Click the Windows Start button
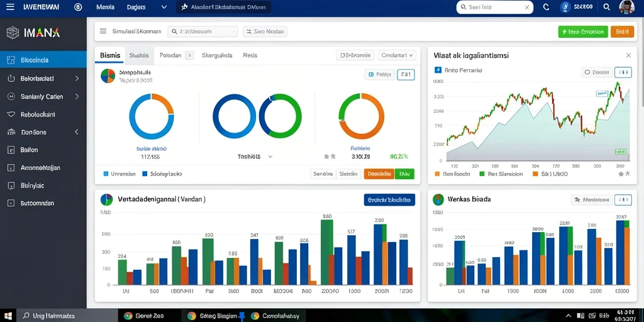Image resolution: width=644 pixels, height=322 pixels. pyautogui.click(x=8, y=316)
